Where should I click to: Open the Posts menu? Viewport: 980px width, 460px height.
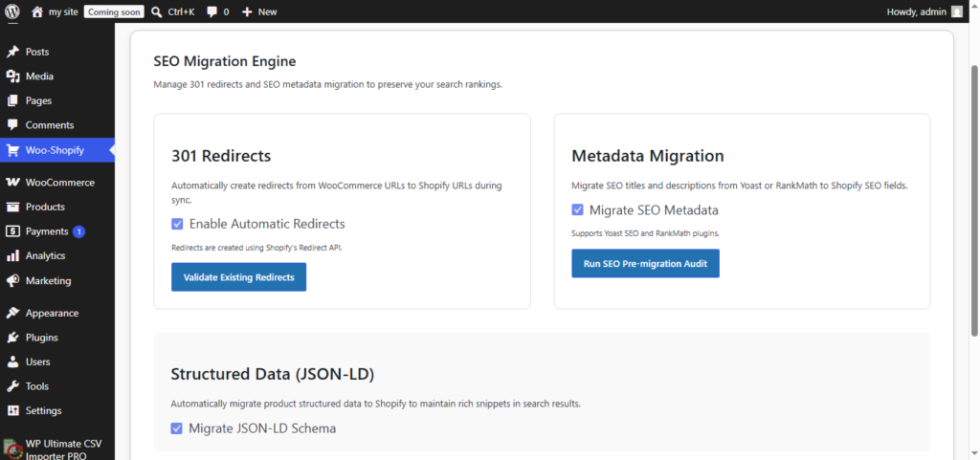37,52
